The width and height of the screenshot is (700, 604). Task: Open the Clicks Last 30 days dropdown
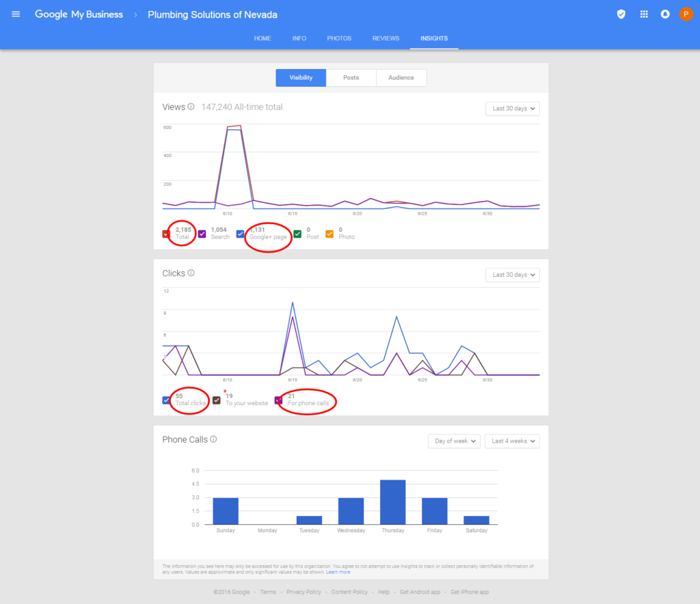point(513,275)
